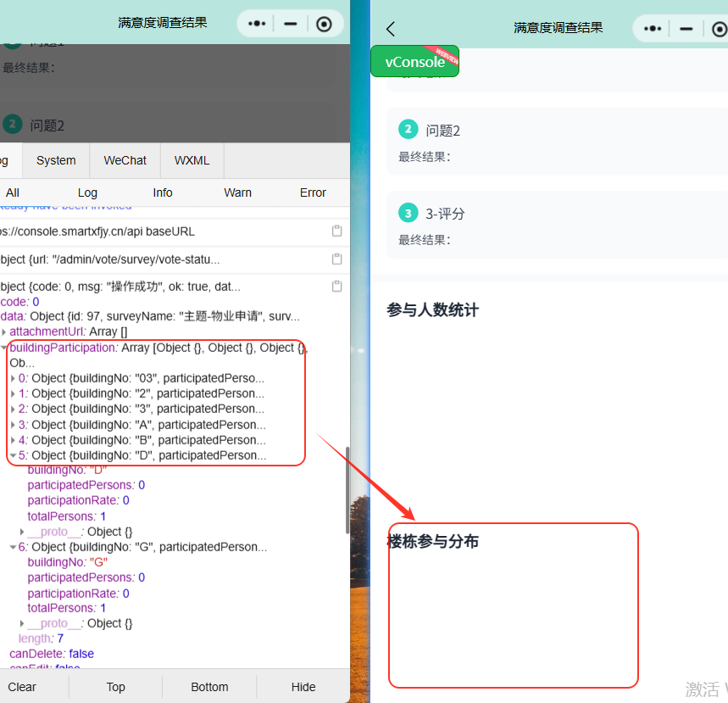
Task: Switch to the System tab
Action: pos(56,160)
